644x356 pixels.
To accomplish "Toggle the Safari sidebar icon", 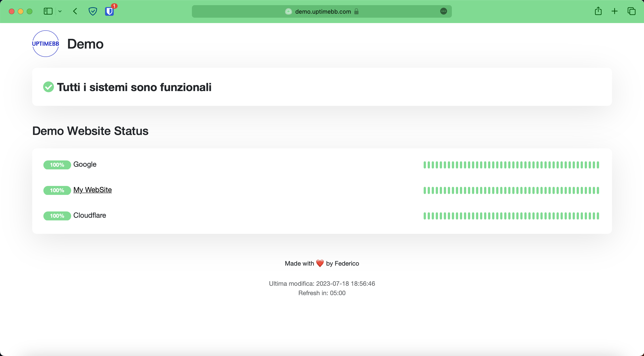I will (x=48, y=11).
